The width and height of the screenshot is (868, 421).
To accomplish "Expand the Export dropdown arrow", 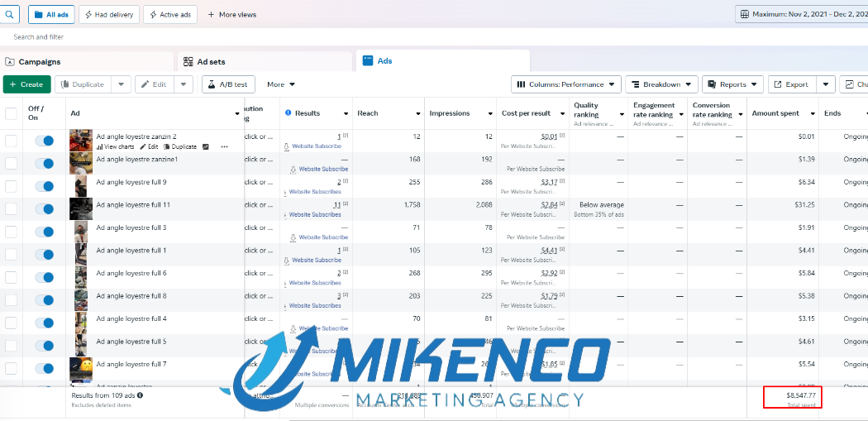I will click(825, 84).
